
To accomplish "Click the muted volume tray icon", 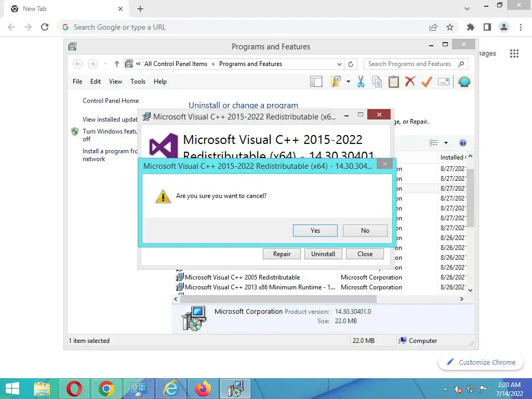I will point(458,389).
